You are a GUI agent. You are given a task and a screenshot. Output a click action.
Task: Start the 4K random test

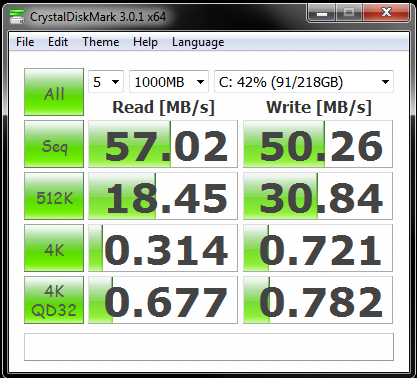(x=54, y=248)
